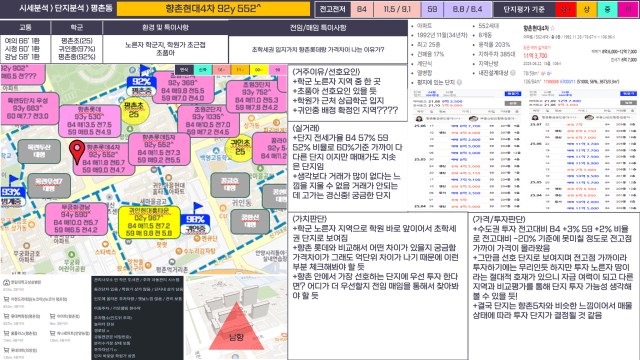Click the 고통 column header

point(25,27)
